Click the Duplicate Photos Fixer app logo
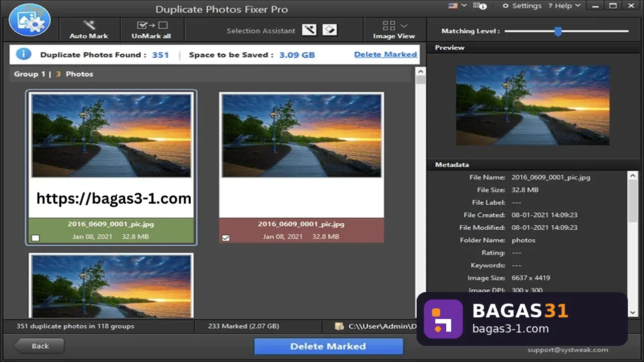Screen dimensions: 644x362 click(30, 20)
